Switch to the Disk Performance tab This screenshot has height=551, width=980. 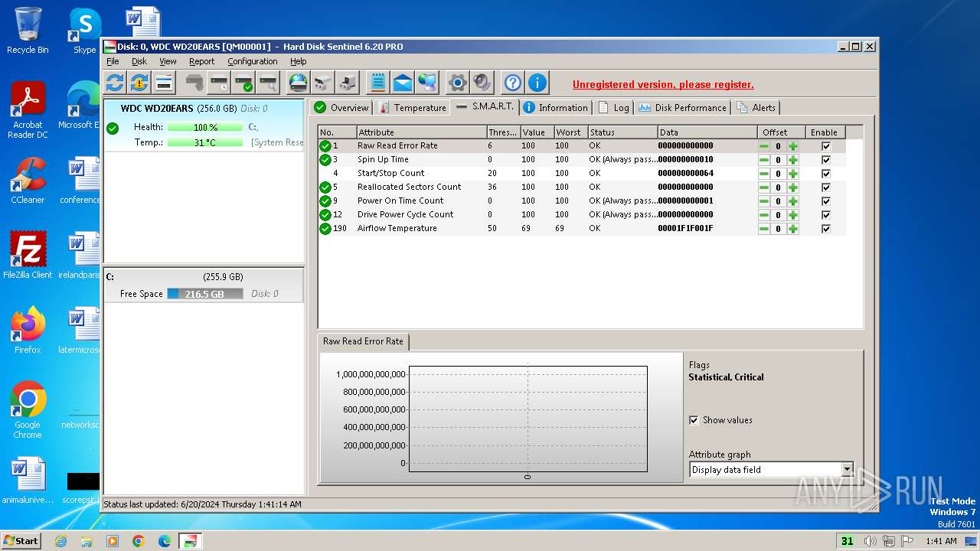point(682,108)
